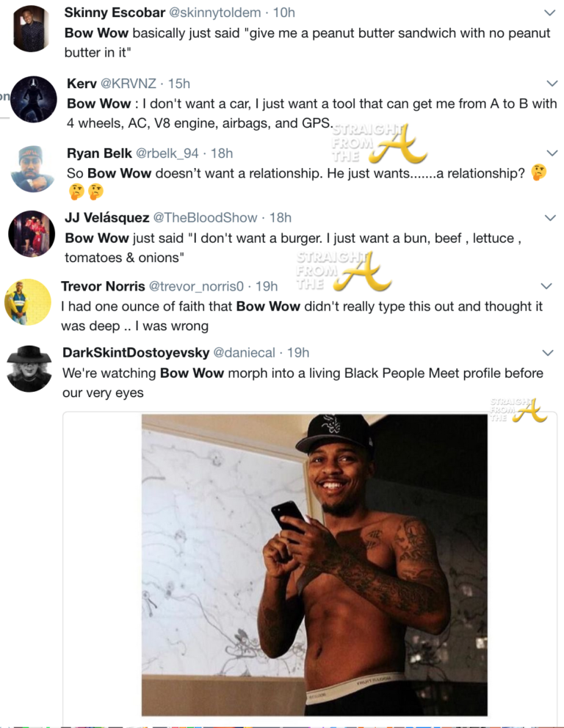
Task: Click the @TheBloodShow handle
Action: (x=205, y=218)
